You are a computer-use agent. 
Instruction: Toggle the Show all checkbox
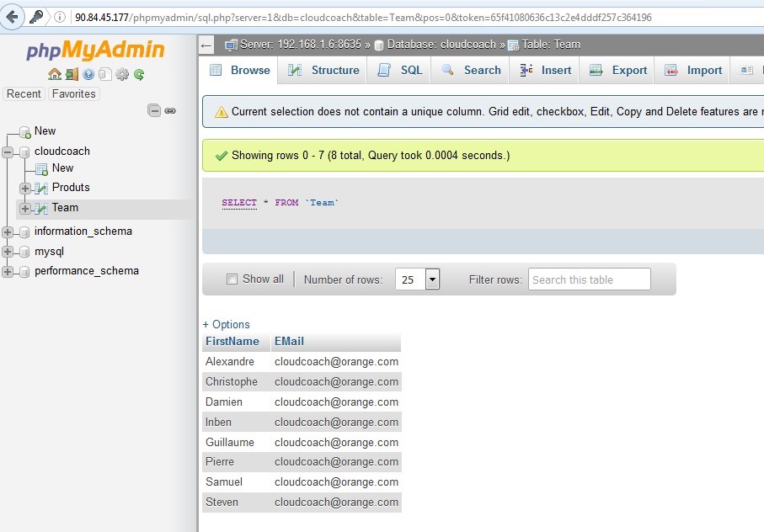[x=232, y=279]
